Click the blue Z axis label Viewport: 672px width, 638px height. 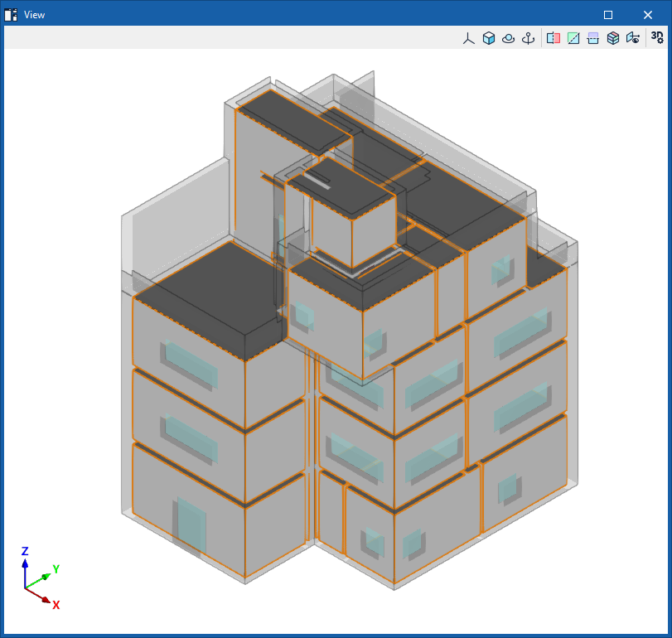(25, 551)
